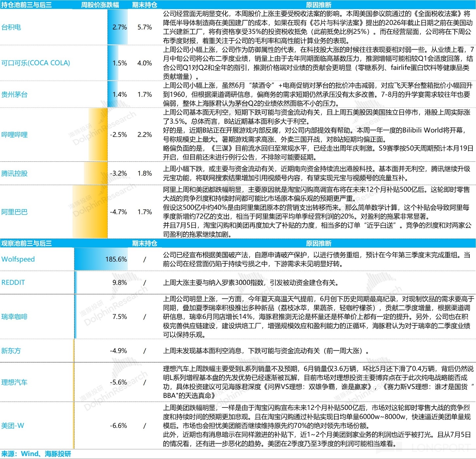Click the 可口可乐(COCA COLA) stock name
476x459 pixels.
tap(36, 63)
